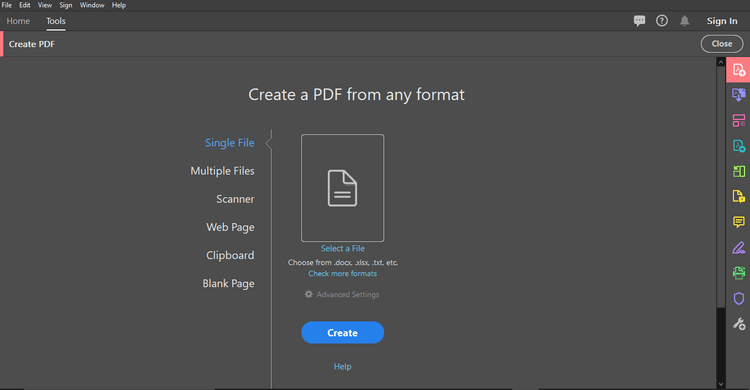The height and width of the screenshot is (390, 750).
Task: Open the Help menu in menu bar
Action: point(119,5)
